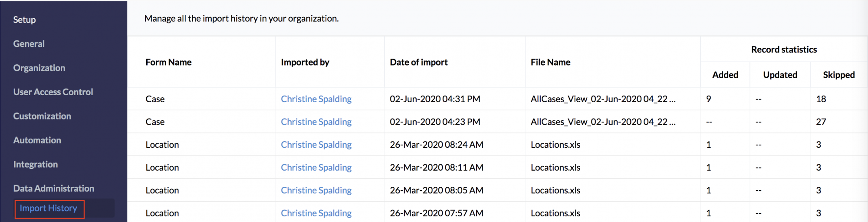
Task: Open the Organization settings menu
Action: (x=39, y=68)
